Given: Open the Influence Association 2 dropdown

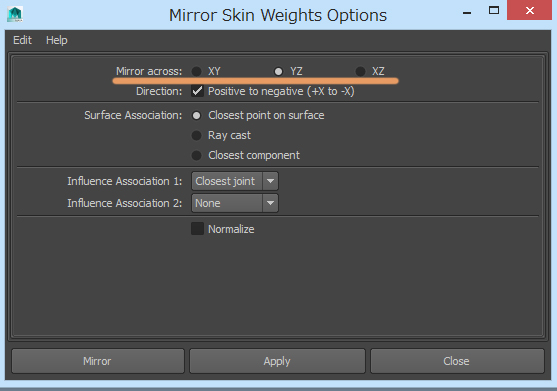Looking at the screenshot, I should [x=234, y=203].
